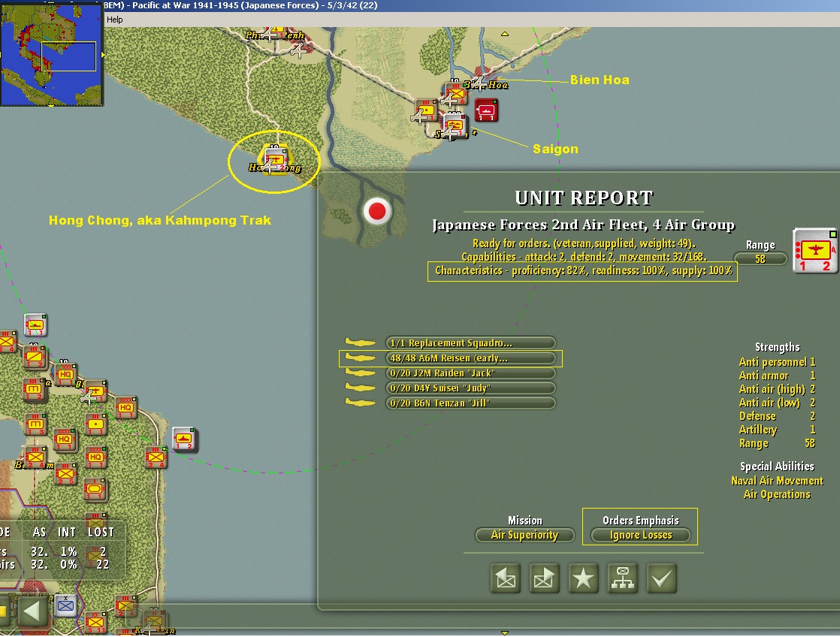840x637 pixels.
Task: Click the star icon in Unit Report
Action: coord(583,578)
